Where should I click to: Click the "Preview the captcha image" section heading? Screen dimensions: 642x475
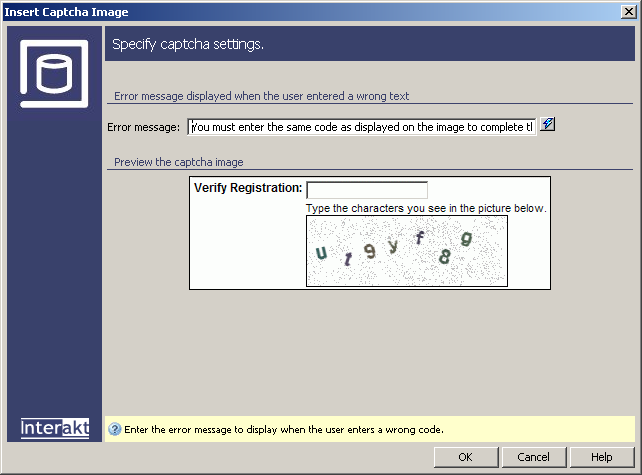coord(179,161)
